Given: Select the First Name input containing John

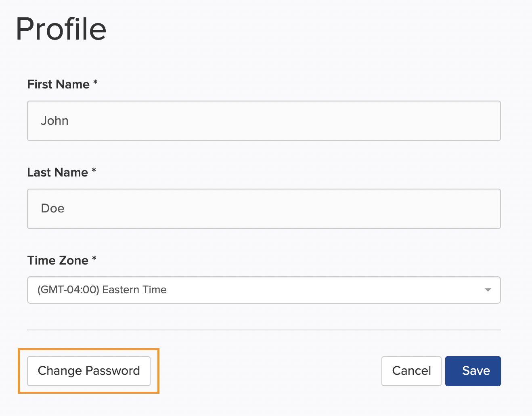Looking at the screenshot, I should [x=264, y=120].
